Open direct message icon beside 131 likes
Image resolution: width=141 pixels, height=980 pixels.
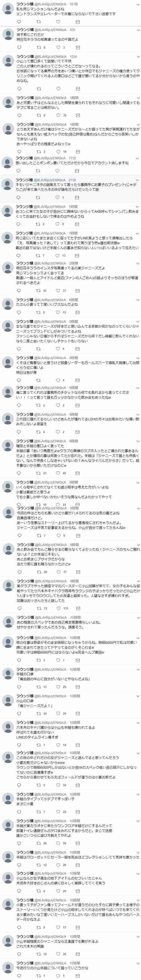[77, 608]
